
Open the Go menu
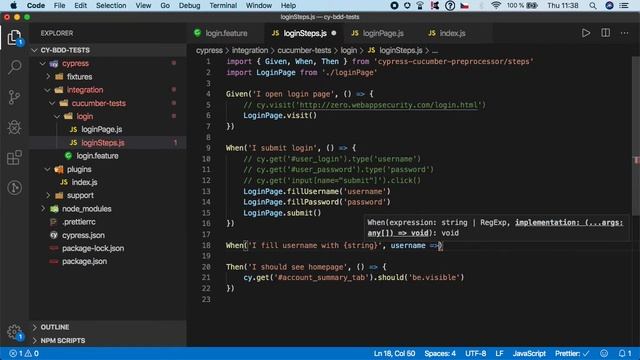[165, 5]
